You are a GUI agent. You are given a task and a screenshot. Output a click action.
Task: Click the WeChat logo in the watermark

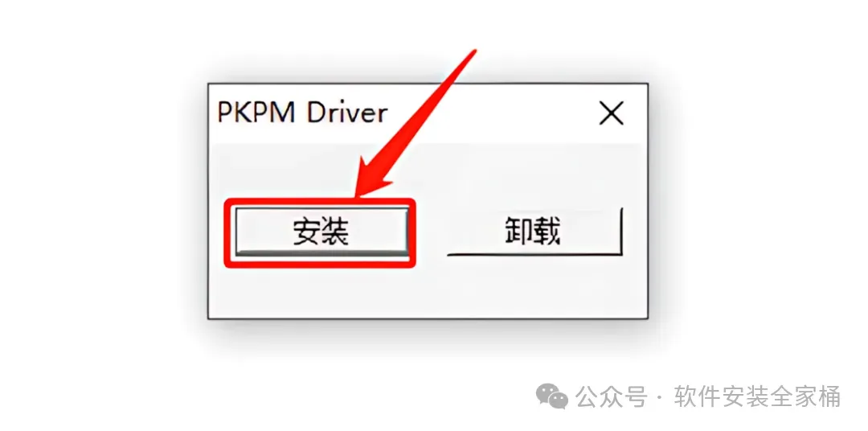(x=551, y=396)
